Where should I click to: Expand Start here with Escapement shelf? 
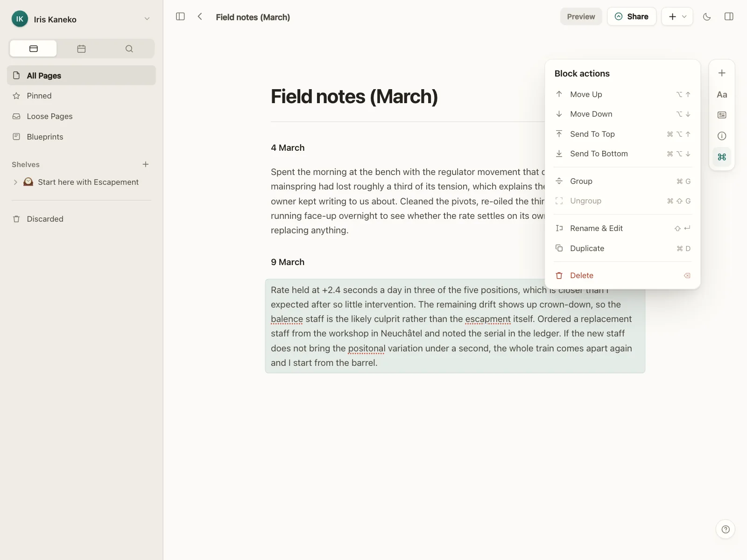pos(15,182)
